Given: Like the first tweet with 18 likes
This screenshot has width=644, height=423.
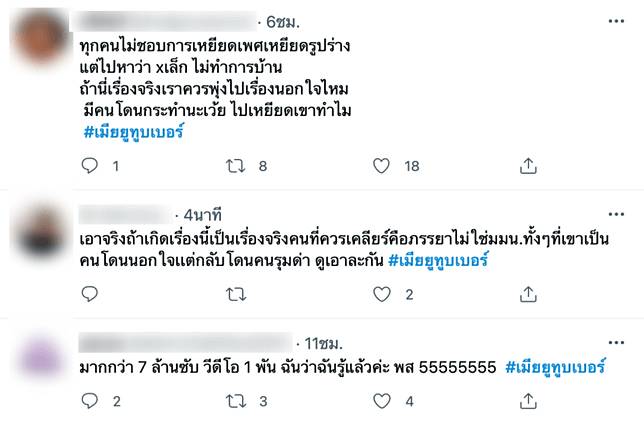Looking at the screenshot, I should point(378,167).
